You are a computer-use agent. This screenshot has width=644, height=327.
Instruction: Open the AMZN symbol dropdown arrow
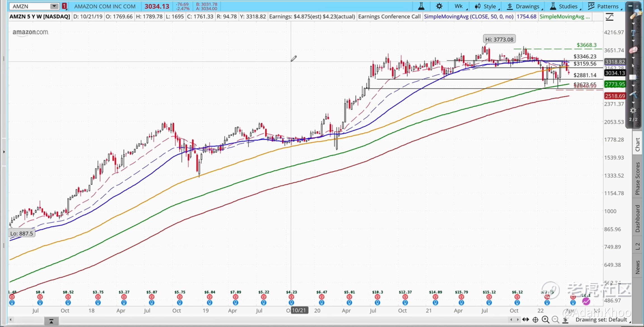click(54, 6)
